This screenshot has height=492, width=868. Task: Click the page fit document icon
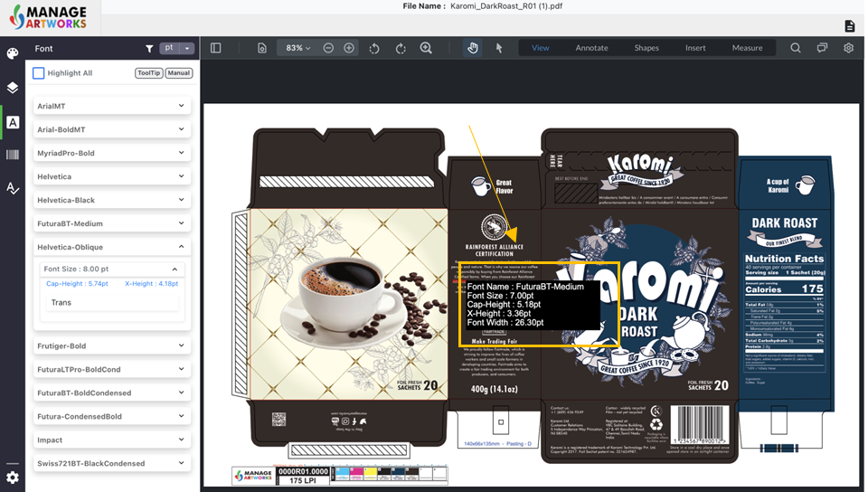[x=262, y=48]
